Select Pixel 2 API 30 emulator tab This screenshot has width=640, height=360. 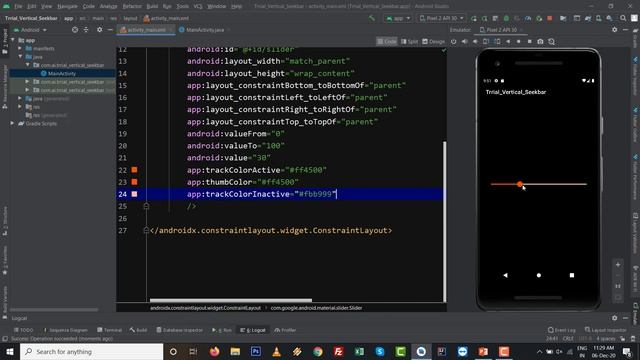coord(502,30)
